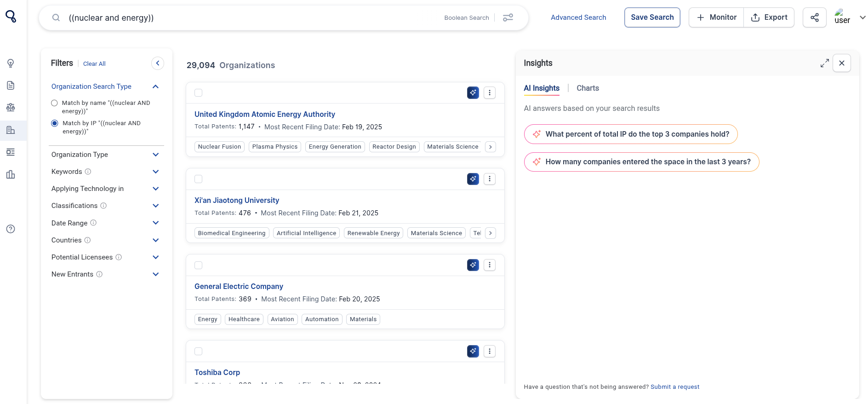This screenshot has width=868, height=404.
Task: Open more options menu for Xi'an Jiaotong University
Action: pyautogui.click(x=490, y=179)
